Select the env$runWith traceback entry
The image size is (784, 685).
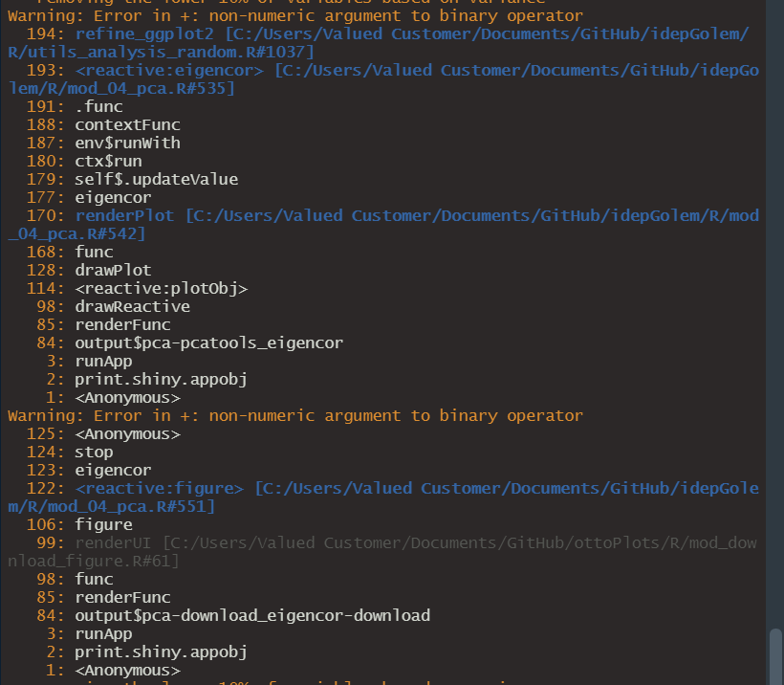click(126, 143)
